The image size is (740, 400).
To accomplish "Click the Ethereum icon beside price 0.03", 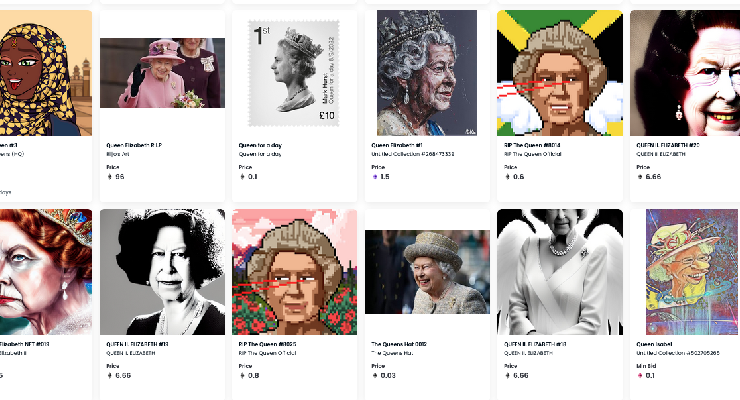I will tap(374, 375).
